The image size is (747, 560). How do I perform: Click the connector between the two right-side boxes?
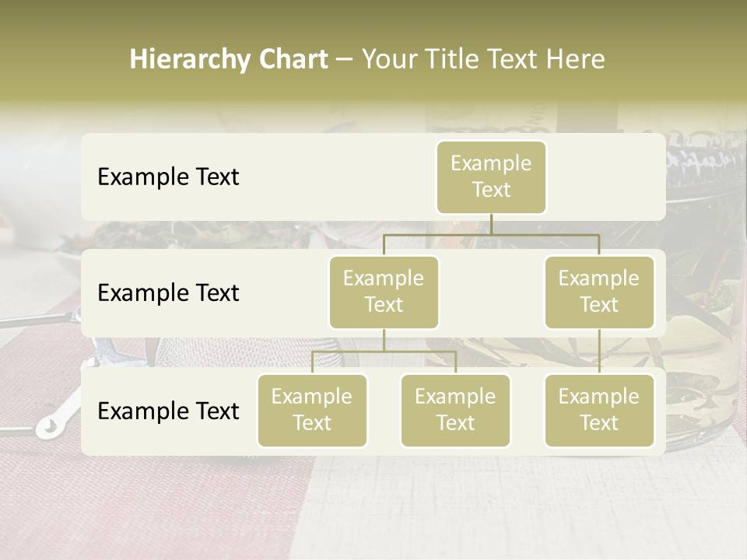(x=599, y=352)
